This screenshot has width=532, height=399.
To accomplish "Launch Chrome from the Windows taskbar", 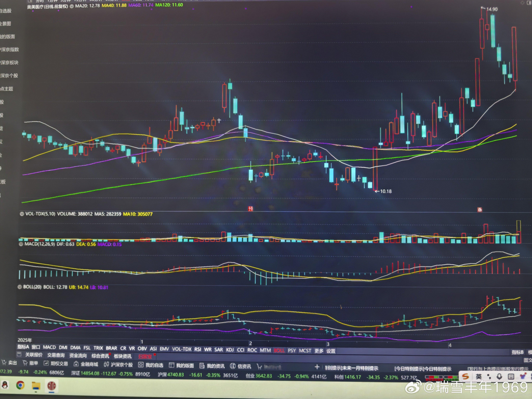I will [20, 385].
